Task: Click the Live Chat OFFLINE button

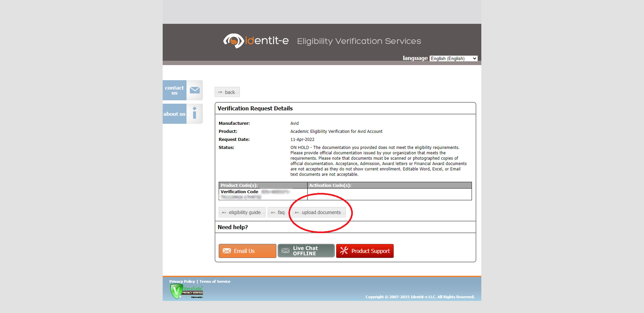Action: [306, 251]
